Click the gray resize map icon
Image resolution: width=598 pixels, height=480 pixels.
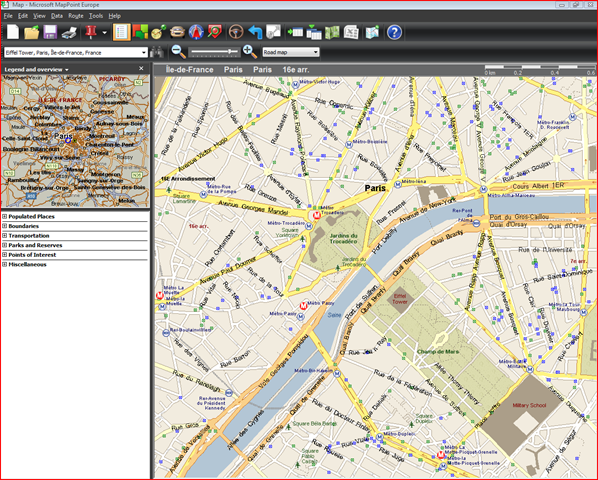click(273, 32)
